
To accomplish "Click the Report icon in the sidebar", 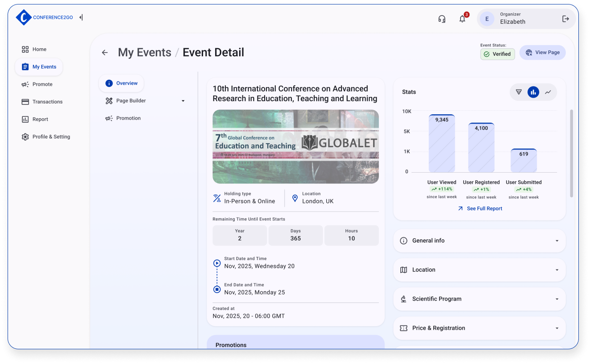I will click(x=25, y=119).
